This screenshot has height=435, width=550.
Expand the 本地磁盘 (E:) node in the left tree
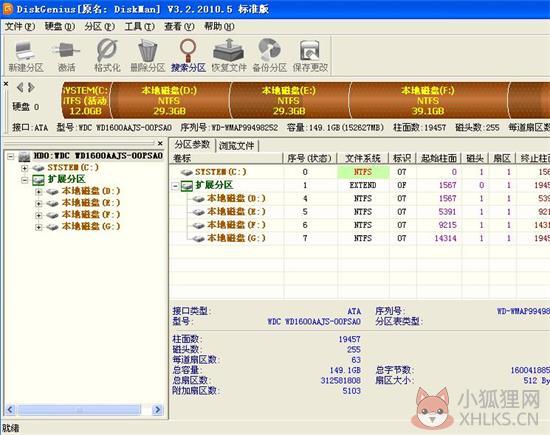click(39, 203)
